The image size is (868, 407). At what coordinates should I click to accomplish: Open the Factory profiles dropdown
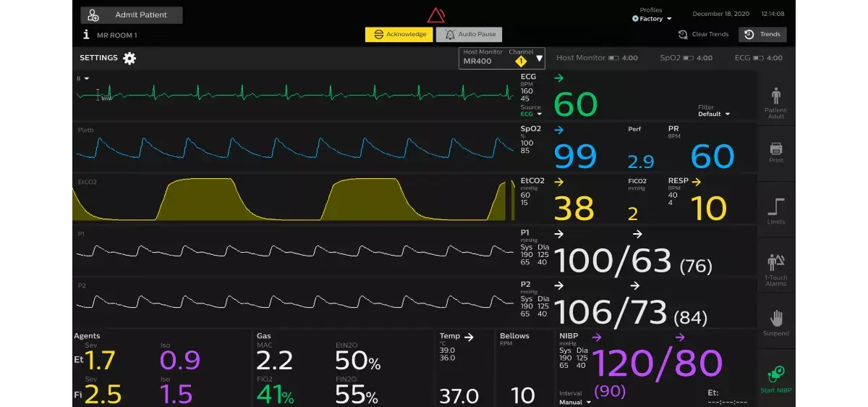(x=652, y=19)
